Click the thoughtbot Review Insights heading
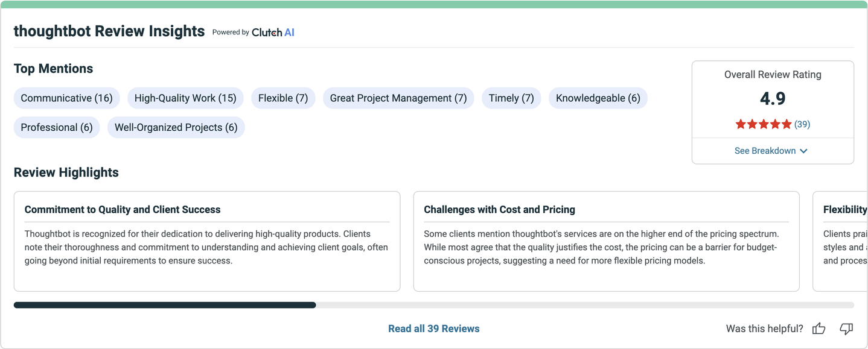The width and height of the screenshot is (868, 349). (109, 31)
